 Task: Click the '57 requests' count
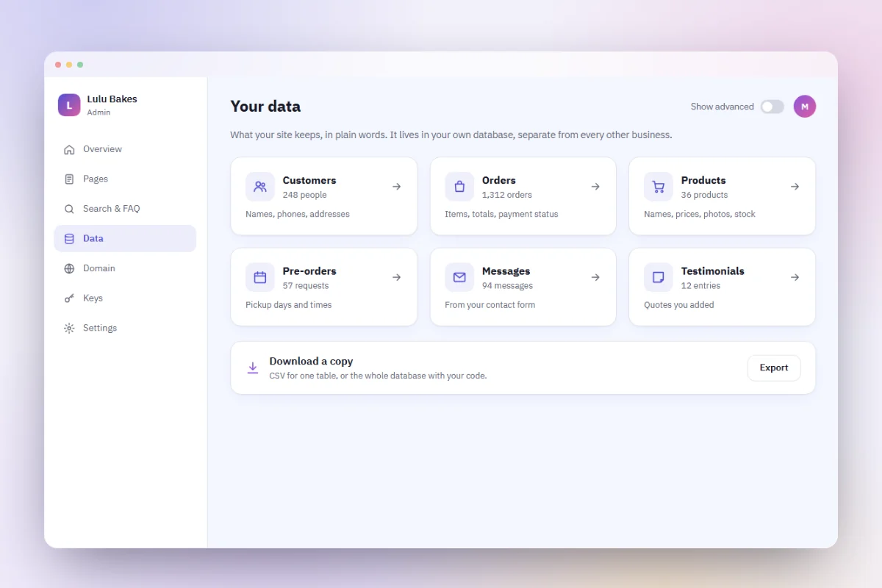tap(306, 286)
